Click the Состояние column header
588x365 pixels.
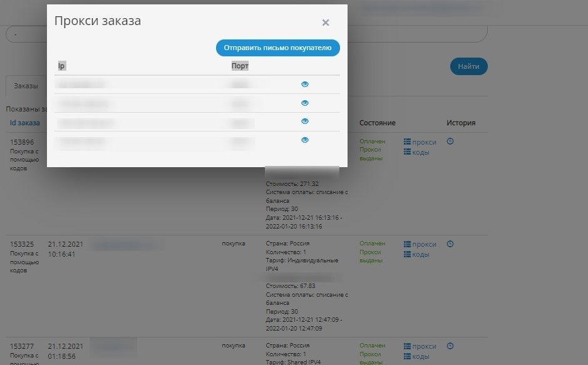click(x=377, y=123)
